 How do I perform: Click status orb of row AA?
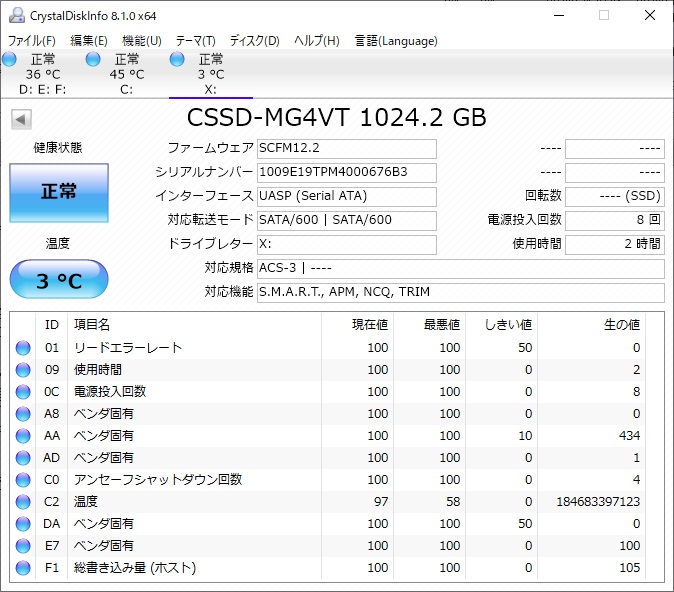(x=23, y=436)
